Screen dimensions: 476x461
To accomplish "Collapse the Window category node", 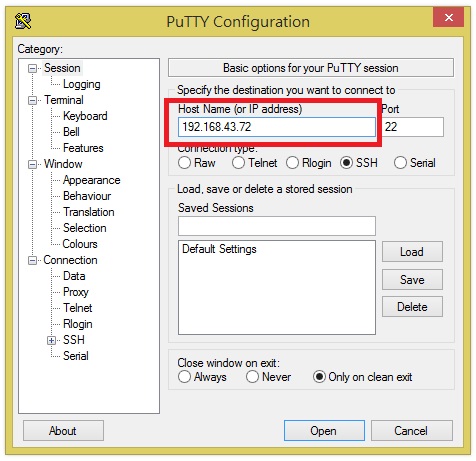I will click(x=32, y=164).
